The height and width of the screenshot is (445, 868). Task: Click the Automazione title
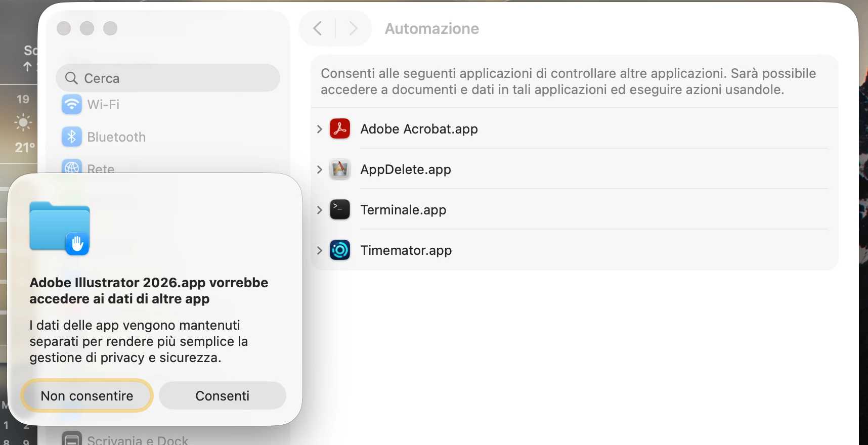point(432,28)
